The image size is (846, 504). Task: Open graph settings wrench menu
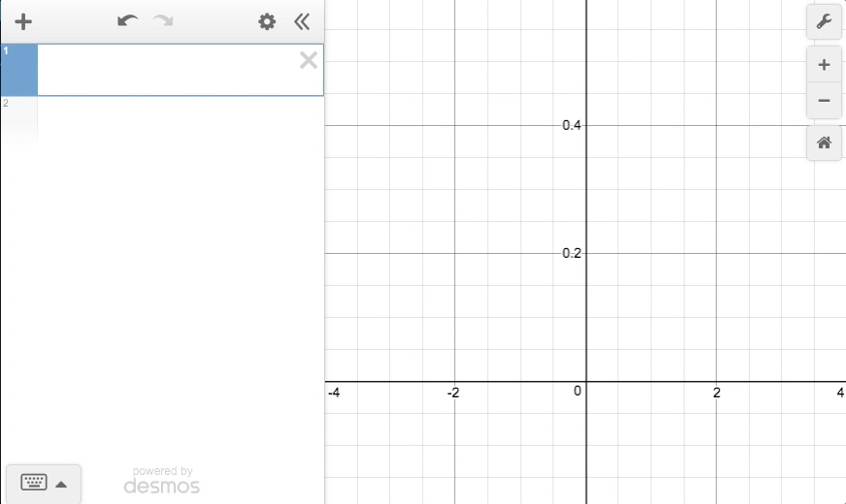pyautogui.click(x=824, y=21)
